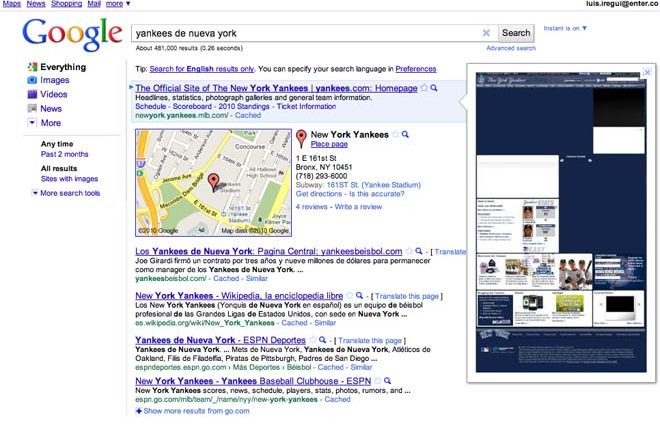Open Mail in the top navigation bar
The image size is (660, 432).
[94, 4]
